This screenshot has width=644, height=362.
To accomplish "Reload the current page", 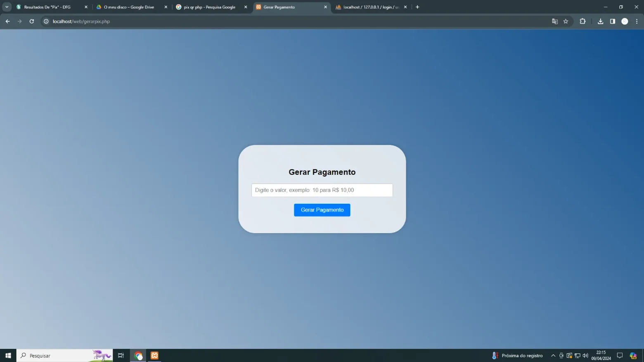I will pyautogui.click(x=32, y=21).
